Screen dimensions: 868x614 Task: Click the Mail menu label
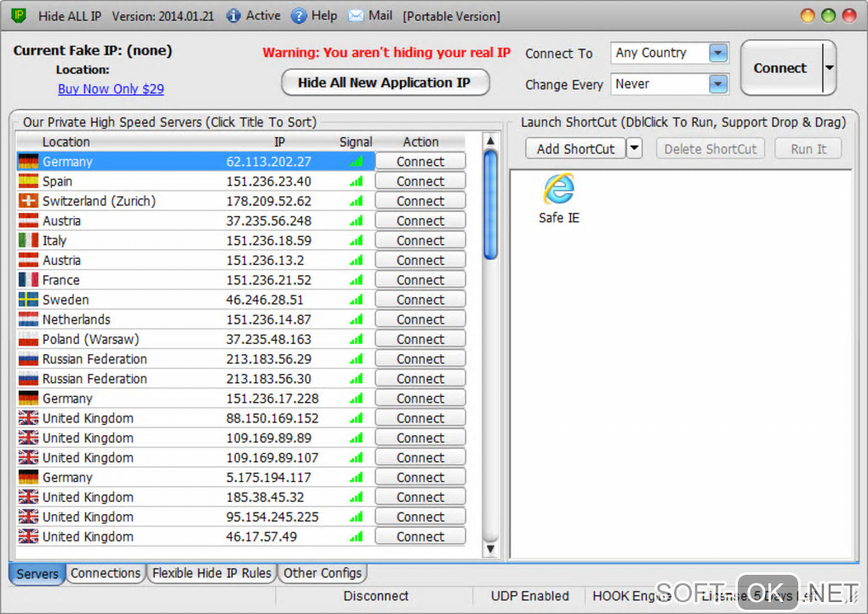click(x=380, y=15)
